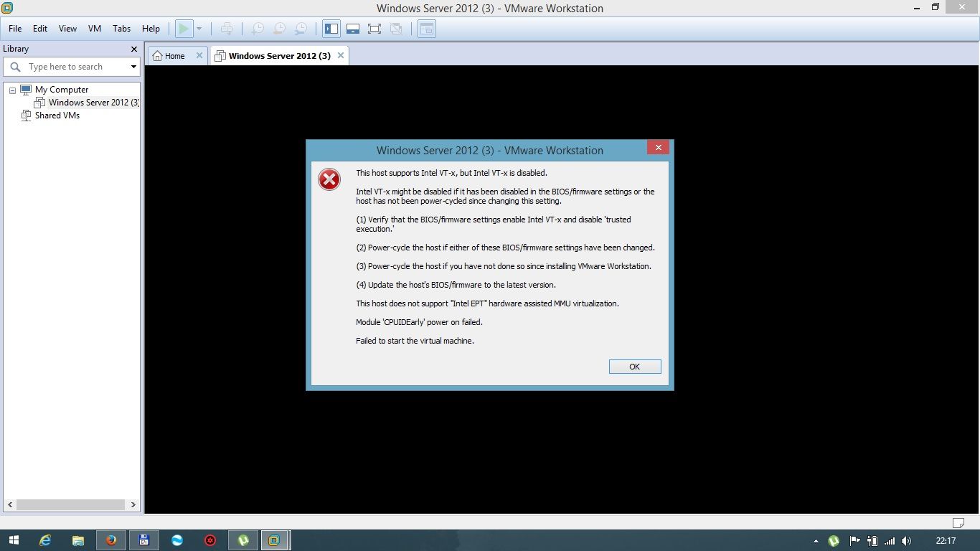Open the library search dropdown arrow
The image size is (980, 551).
point(133,67)
